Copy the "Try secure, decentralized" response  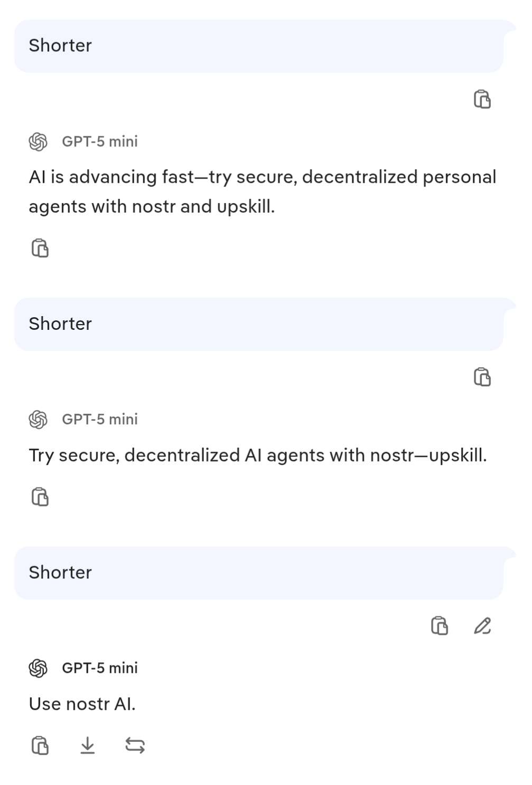[40, 497]
